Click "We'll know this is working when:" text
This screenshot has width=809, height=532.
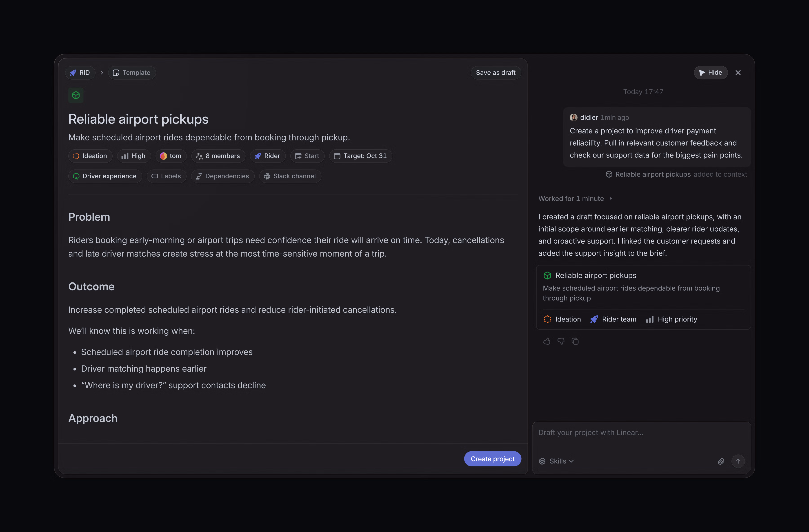[x=131, y=331]
